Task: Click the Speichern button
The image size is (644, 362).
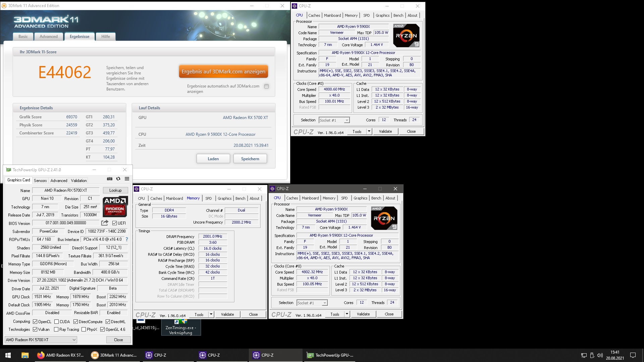Action: point(250,159)
